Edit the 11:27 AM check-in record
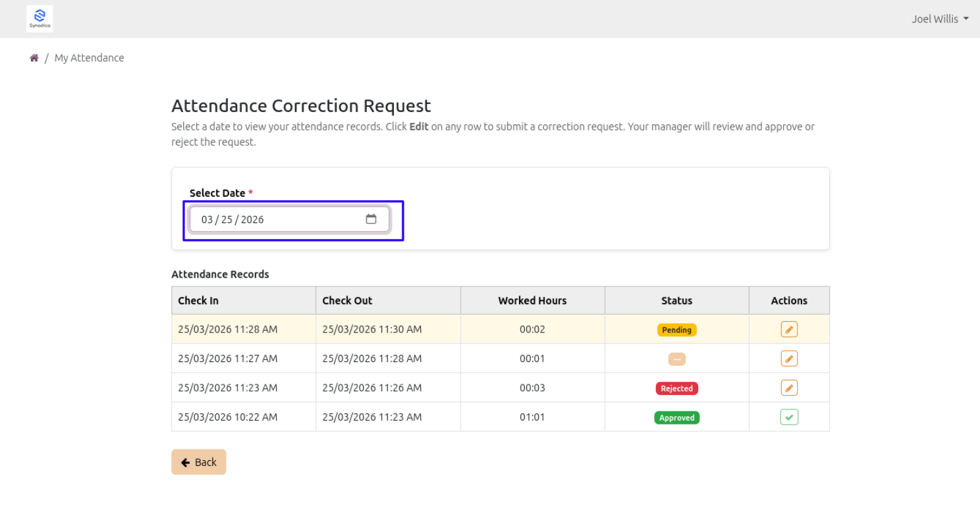Screen dimensions: 980x522 789,359
